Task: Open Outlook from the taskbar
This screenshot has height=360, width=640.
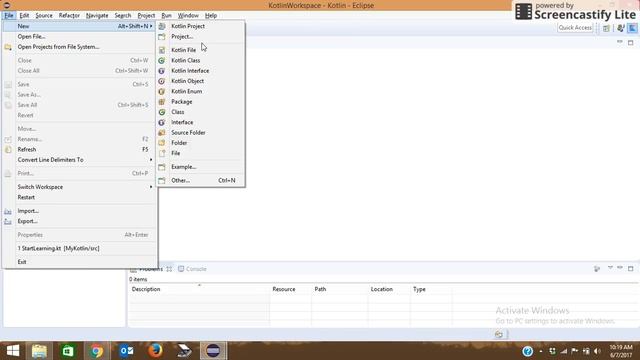Action: (126, 351)
